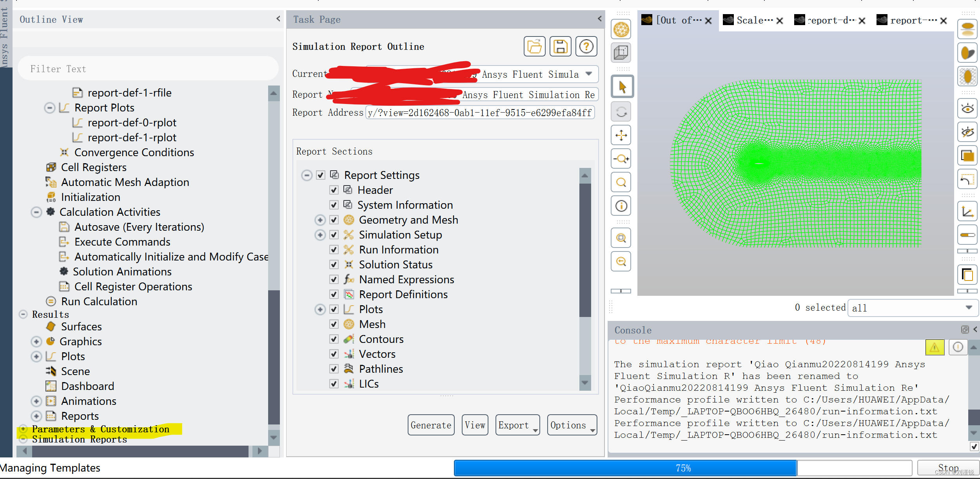Click the Filter Text input field

[148, 69]
